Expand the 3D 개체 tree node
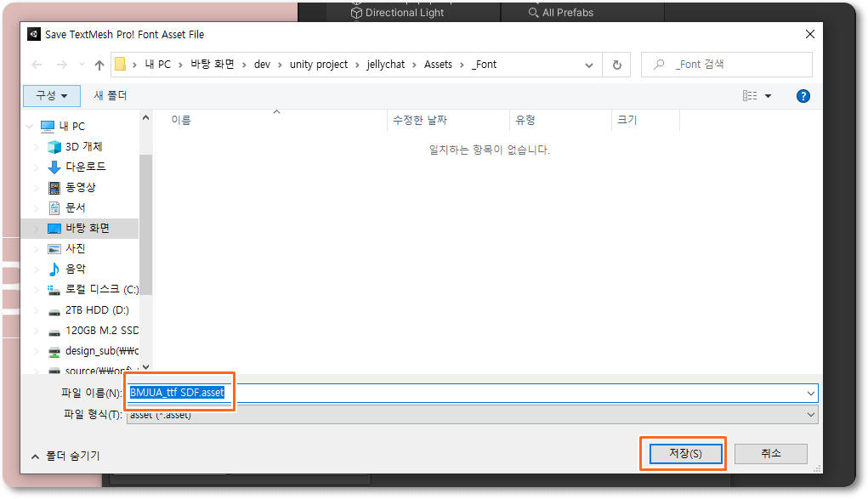This screenshot has width=868, height=499. click(x=37, y=147)
